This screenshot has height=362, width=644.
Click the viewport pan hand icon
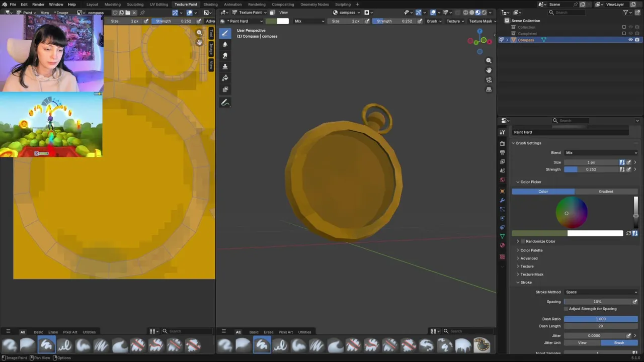coord(489,70)
